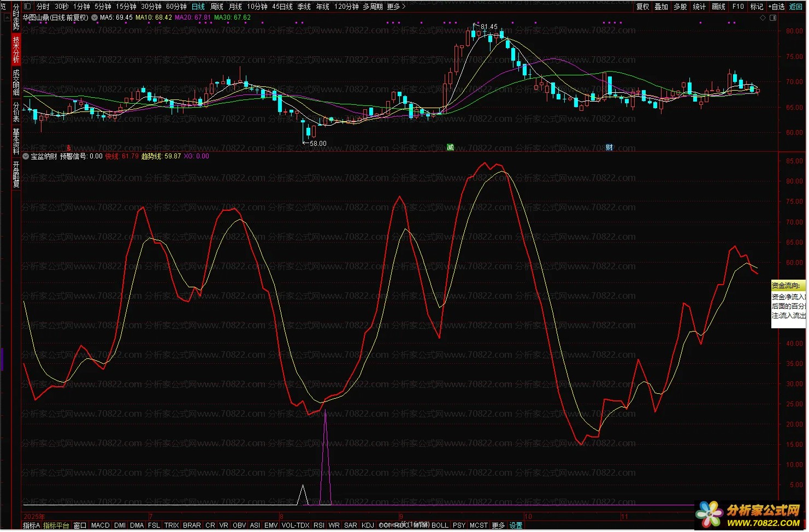The width and height of the screenshot is (809, 532).
Task: Open the 技术分析 sidebar tab
Action: [x=16, y=50]
